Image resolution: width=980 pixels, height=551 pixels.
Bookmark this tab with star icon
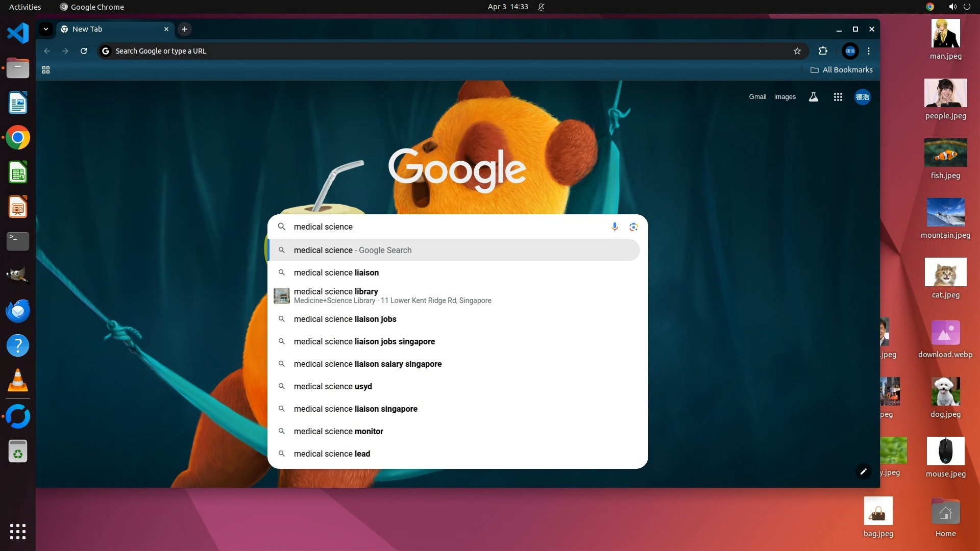pos(797,51)
